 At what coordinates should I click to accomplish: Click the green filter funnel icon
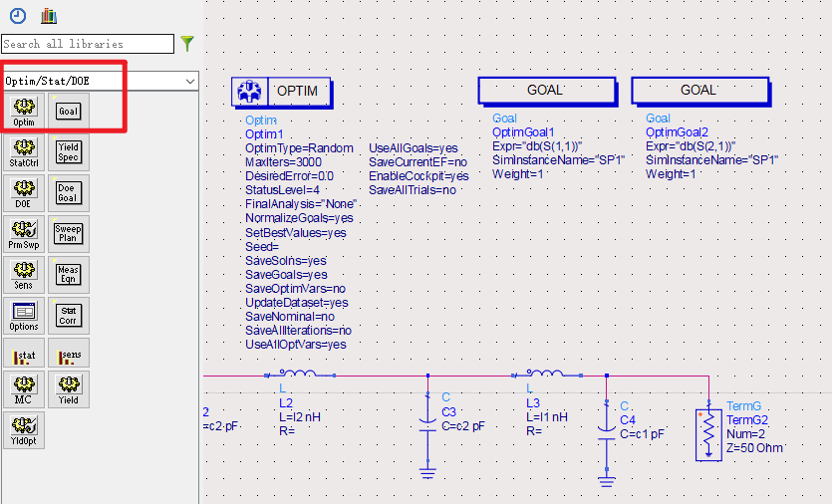(187, 44)
